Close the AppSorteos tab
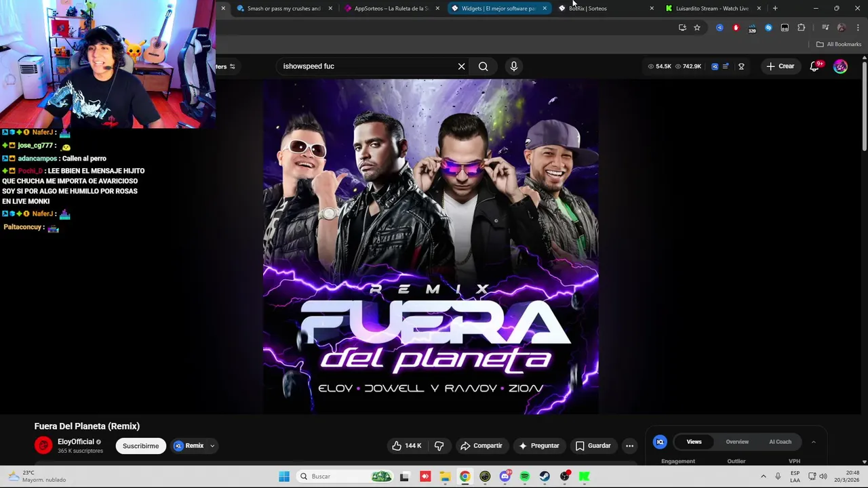868x488 pixels. coord(437,8)
